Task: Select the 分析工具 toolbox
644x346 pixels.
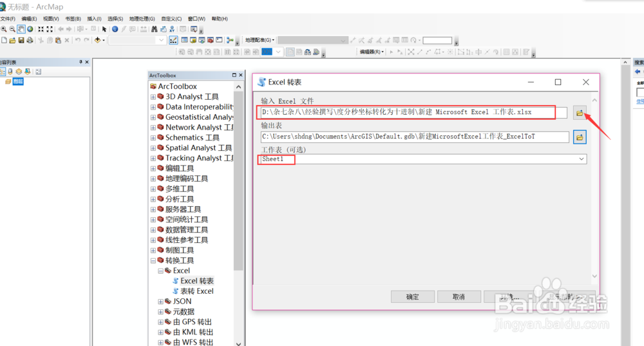Action: pyautogui.click(x=180, y=199)
